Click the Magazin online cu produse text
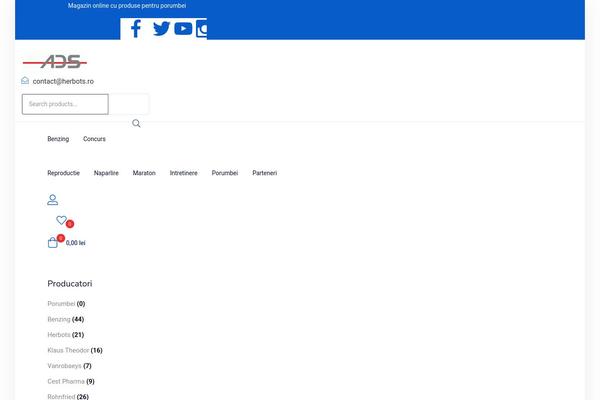Screen dimensions: 600x400 pos(127,6)
